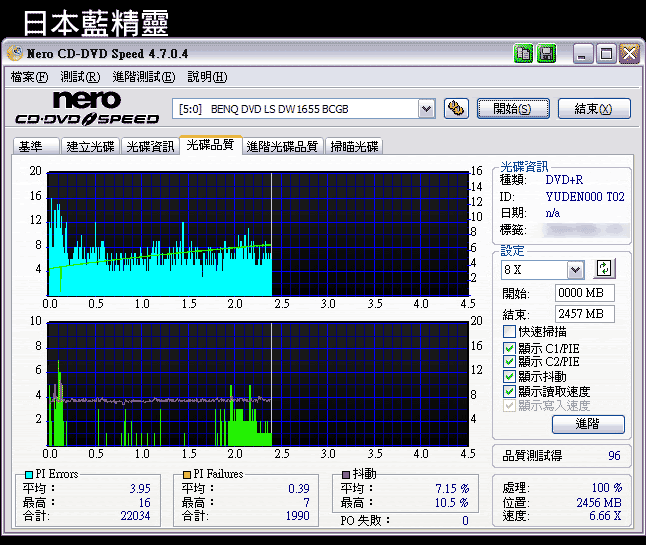Screen dimensions: 646x545
Task: Select the 光碟品質 tab
Action: (x=211, y=145)
